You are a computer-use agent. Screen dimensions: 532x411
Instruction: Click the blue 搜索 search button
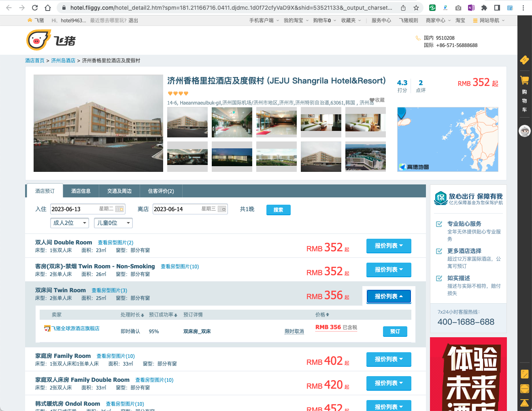tap(279, 210)
